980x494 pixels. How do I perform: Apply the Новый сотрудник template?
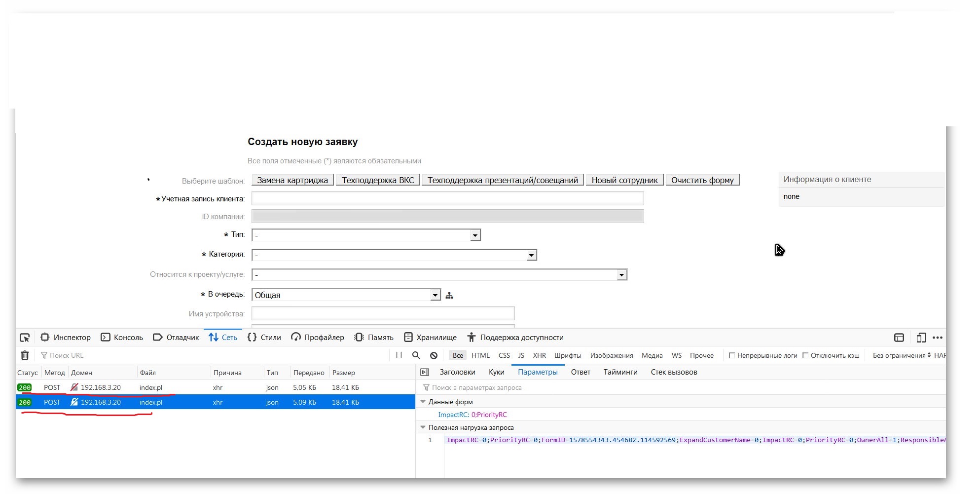(x=624, y=180)
